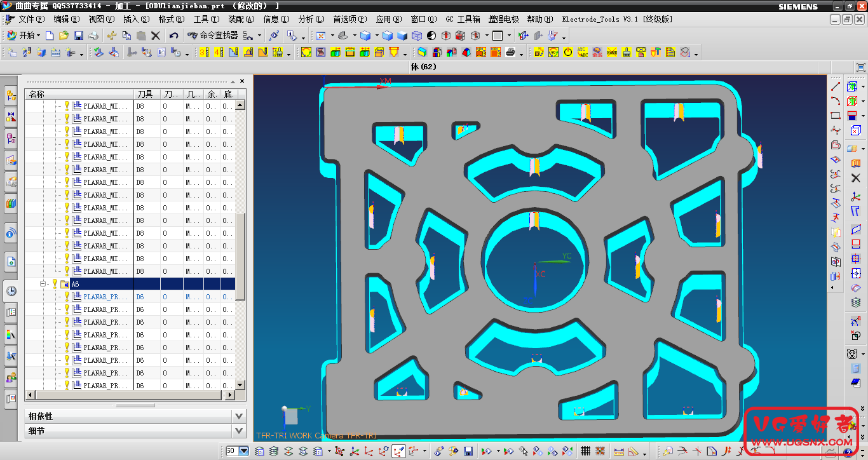This screenshot has height=460, width=868.
Task: Open the 开始 start dropdown
Action: point(23,36)
